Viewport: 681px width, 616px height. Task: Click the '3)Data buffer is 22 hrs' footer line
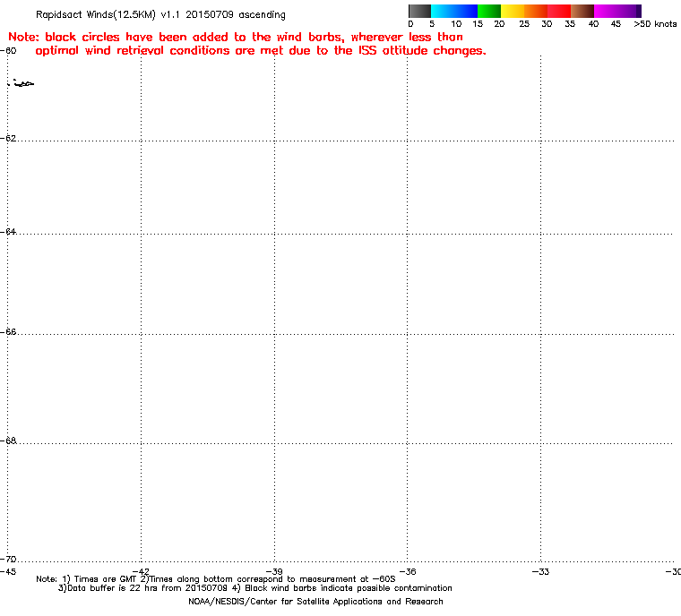click(x=255, y=588)
